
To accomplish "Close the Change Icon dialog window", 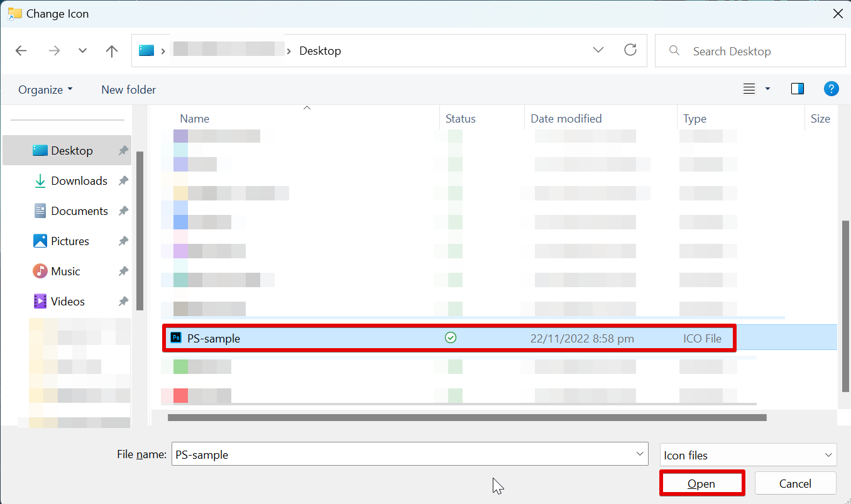I will point(837,13).
